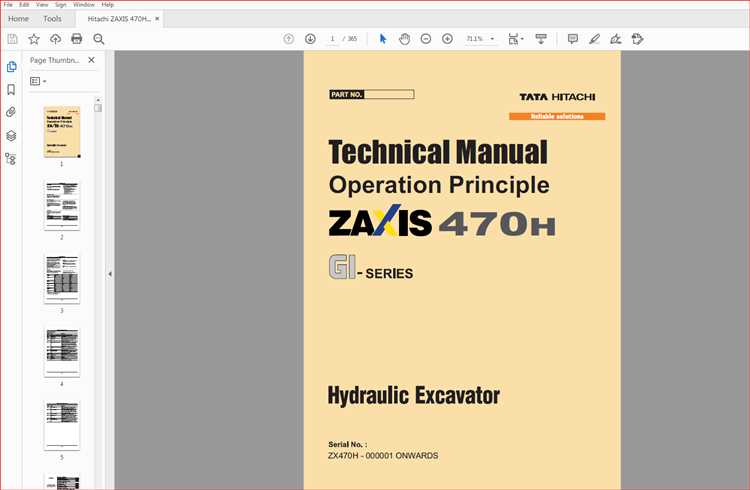750x490 pixels.
Task: Collapse the navigation pane arrow
Action: (x=110, y=274)
